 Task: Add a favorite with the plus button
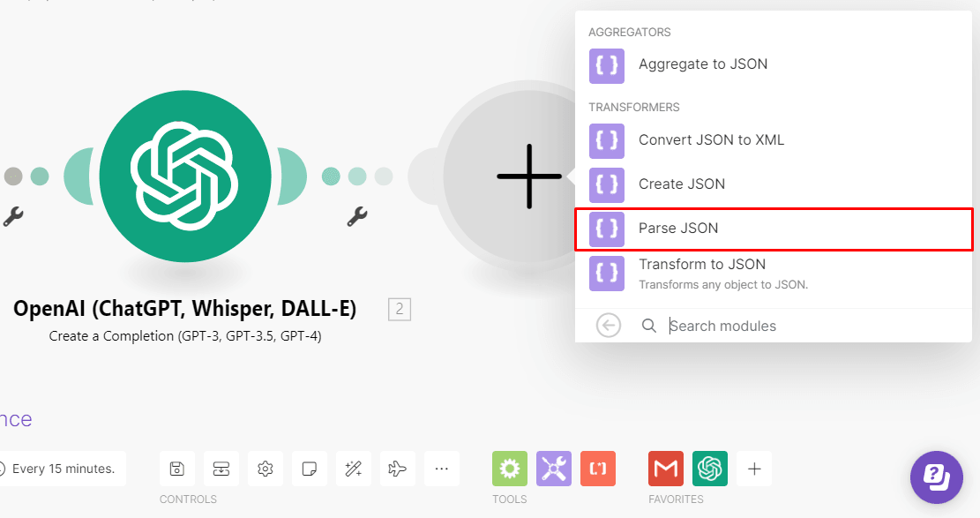click(x=754, y=469)
